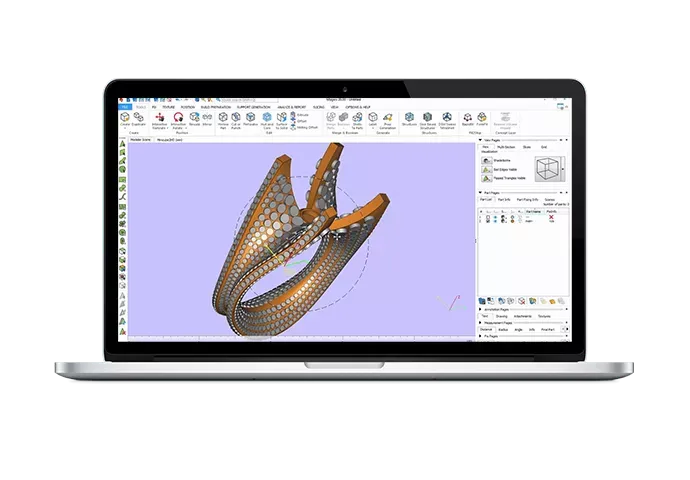Select the Modeler Scene tab
Viewport: 690px width, 480px height.
[140, 139]
